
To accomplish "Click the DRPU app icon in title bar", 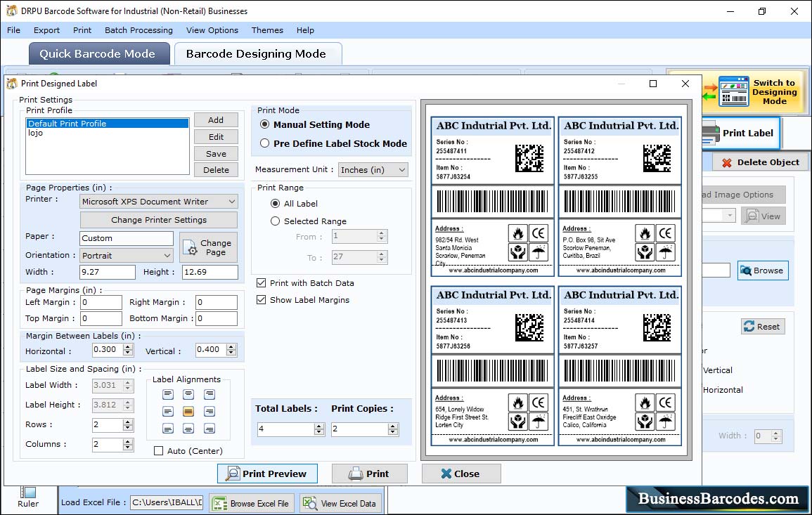I will 11,11.
